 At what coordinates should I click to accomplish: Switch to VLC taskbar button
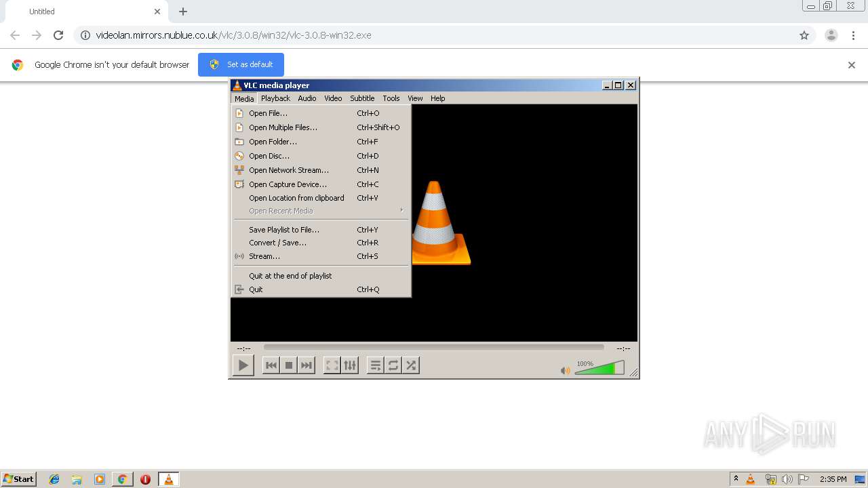(169, 479)
